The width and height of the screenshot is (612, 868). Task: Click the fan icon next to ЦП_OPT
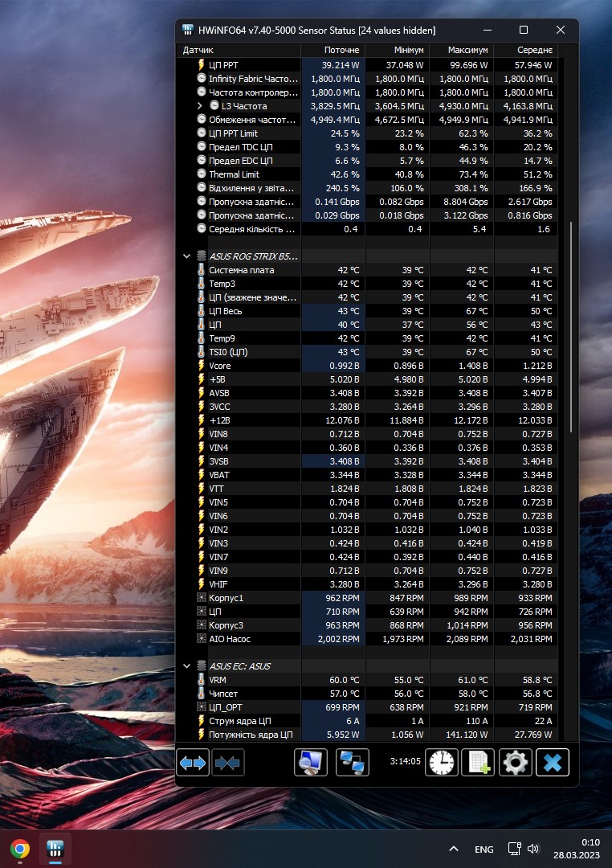point(202,707)
